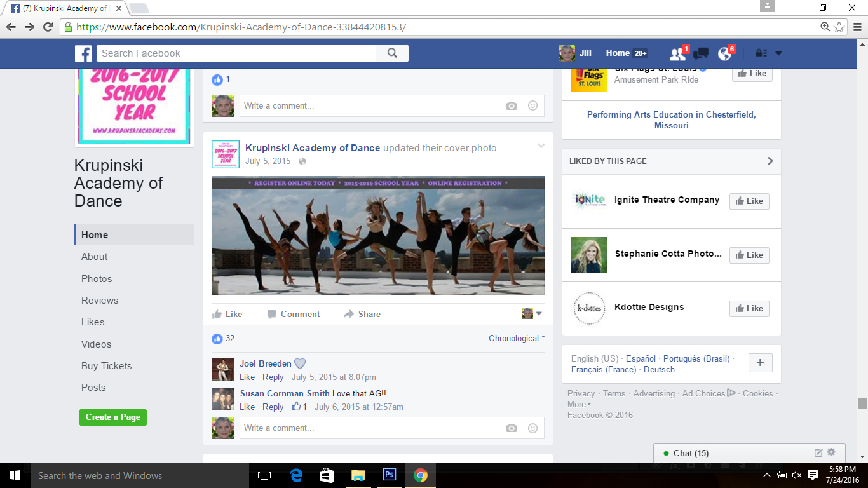Click the search magnifier button
The image size is (868, 488).
tap(392, 53)
